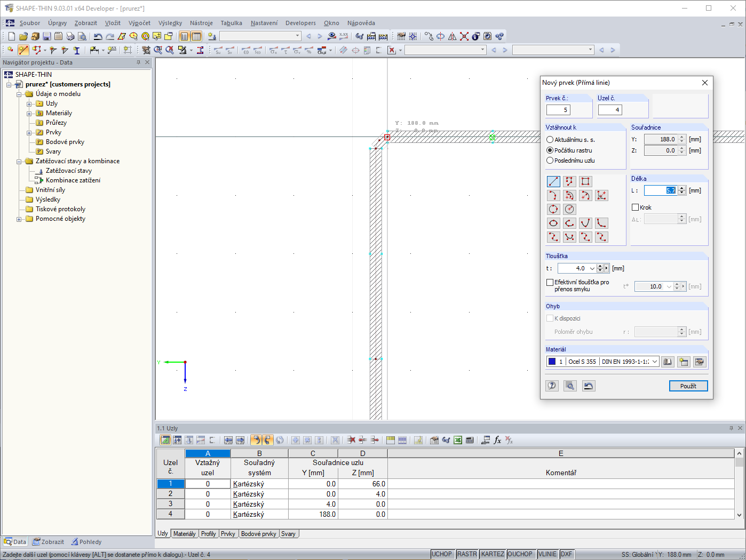Open the Výpočet menu
The image size is (746, 560).
pyautogui.click(x=139, y=23)
